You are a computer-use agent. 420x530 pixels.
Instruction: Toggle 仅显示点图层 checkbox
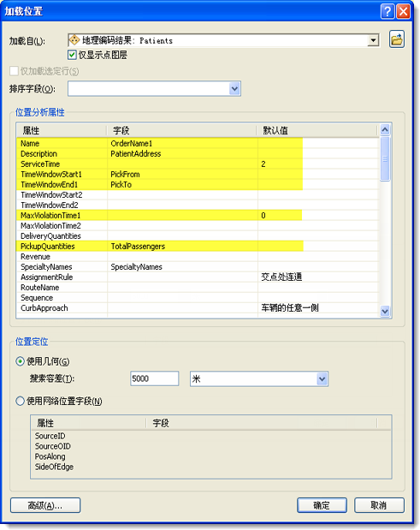(x=72, y=55)
